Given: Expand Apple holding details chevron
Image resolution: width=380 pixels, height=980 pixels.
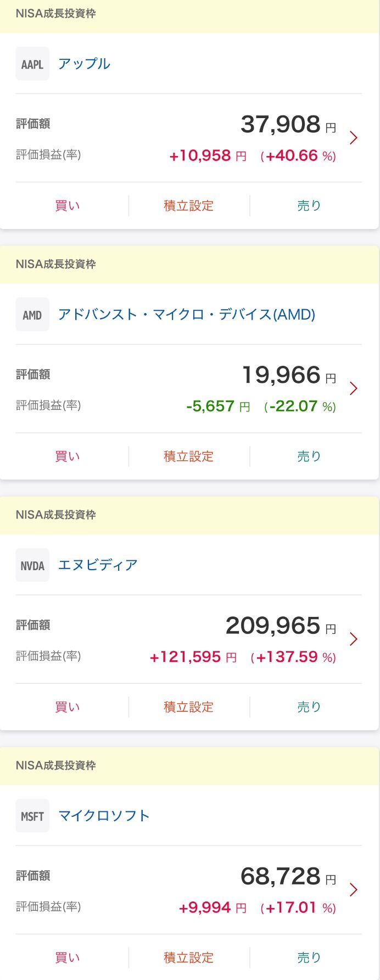Looking at the screenshot, I should (354, 138).
